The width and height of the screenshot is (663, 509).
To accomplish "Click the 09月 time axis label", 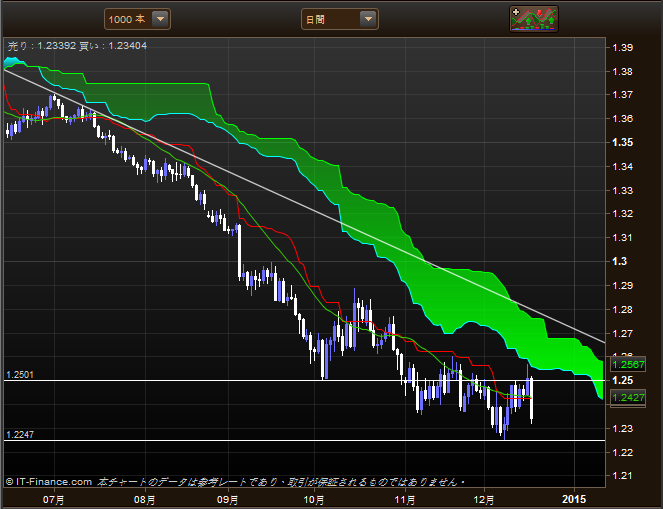I will pyautogui.click(x=227, y=500).
